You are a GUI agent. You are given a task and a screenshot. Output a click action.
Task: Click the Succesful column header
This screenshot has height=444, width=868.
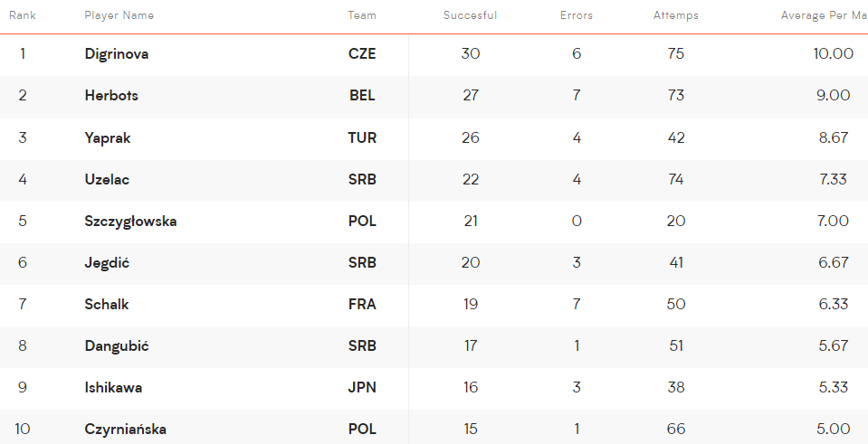(x=470, y=15)
